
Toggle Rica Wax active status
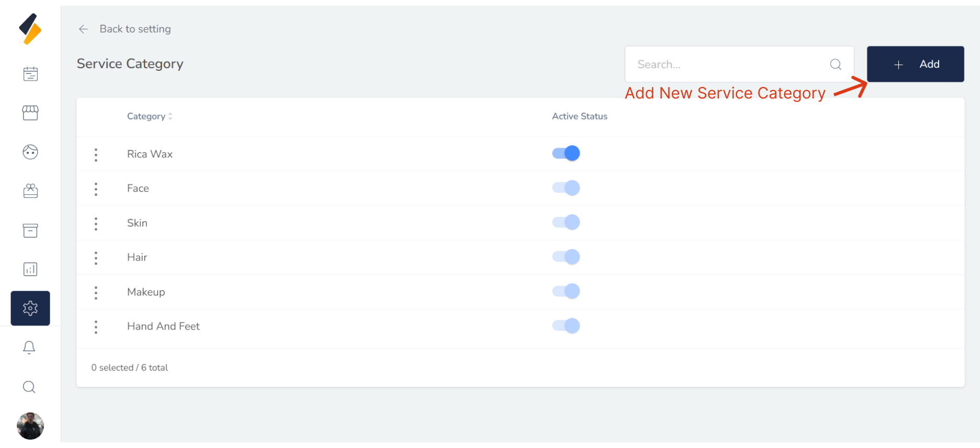(x=566, y=154)
